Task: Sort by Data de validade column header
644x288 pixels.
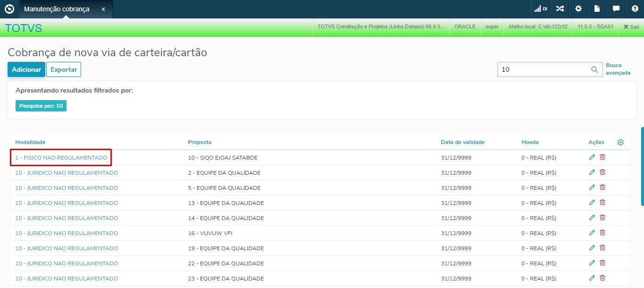Action: coord(463,142)
